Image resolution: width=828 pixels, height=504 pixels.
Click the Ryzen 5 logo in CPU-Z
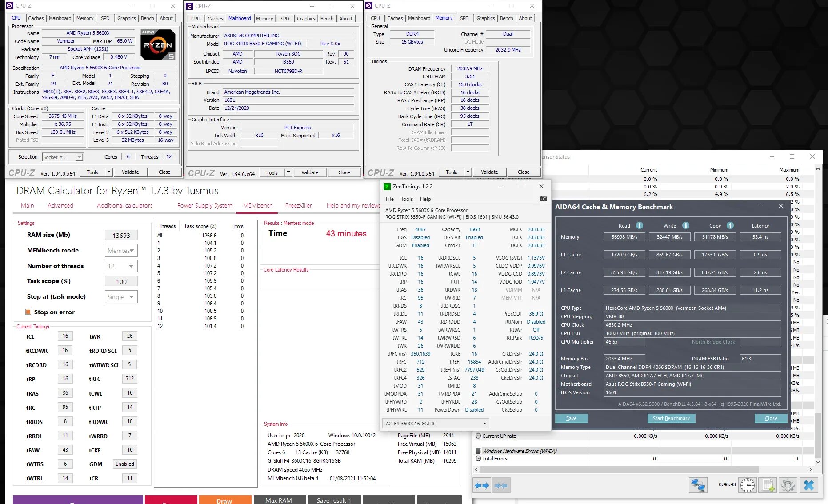coord(158,45)
